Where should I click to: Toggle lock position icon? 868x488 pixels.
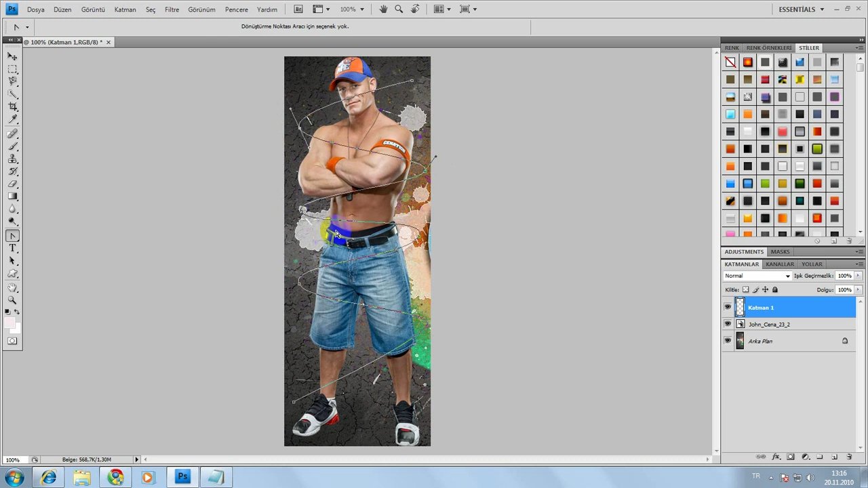[765, 289]
